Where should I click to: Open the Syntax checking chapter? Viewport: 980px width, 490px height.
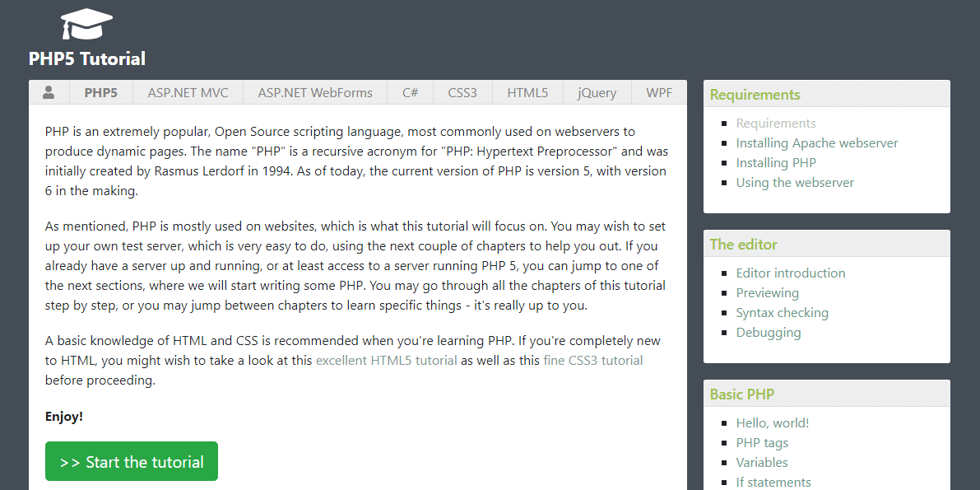pos(782,312)
